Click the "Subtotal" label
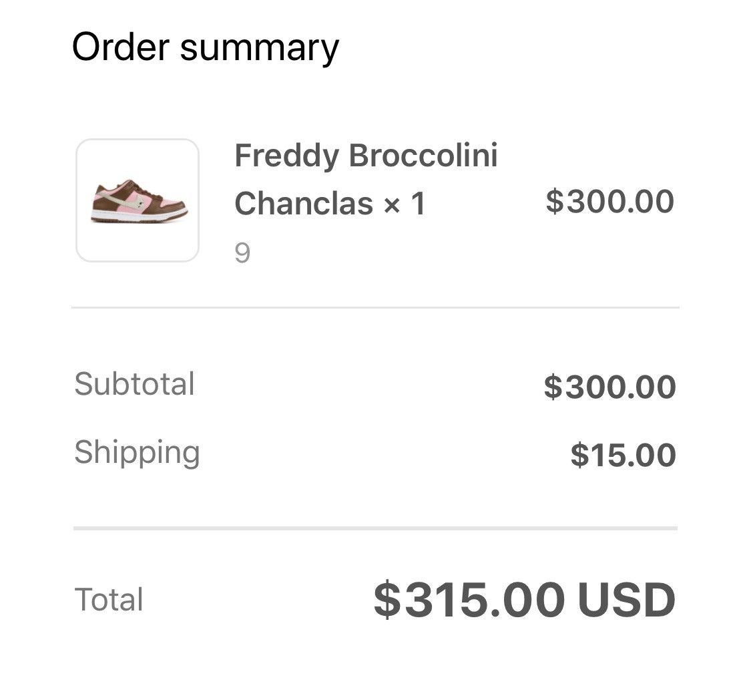The height and width of the screenshot is (700, 751). coord(134,384)
